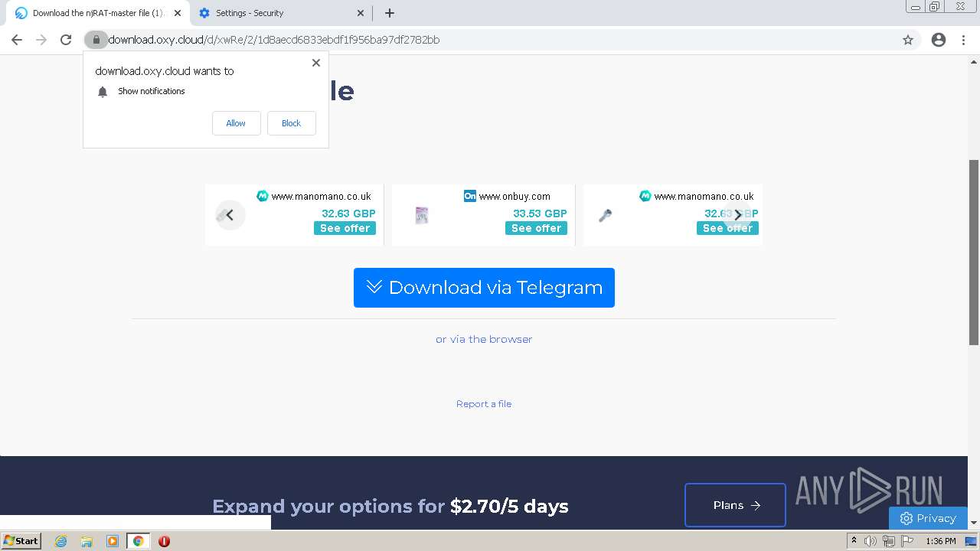The height and width of the screenshot is (551, 980).
Task: Switch to the Settings - Security tab
Action: point(280,13)
